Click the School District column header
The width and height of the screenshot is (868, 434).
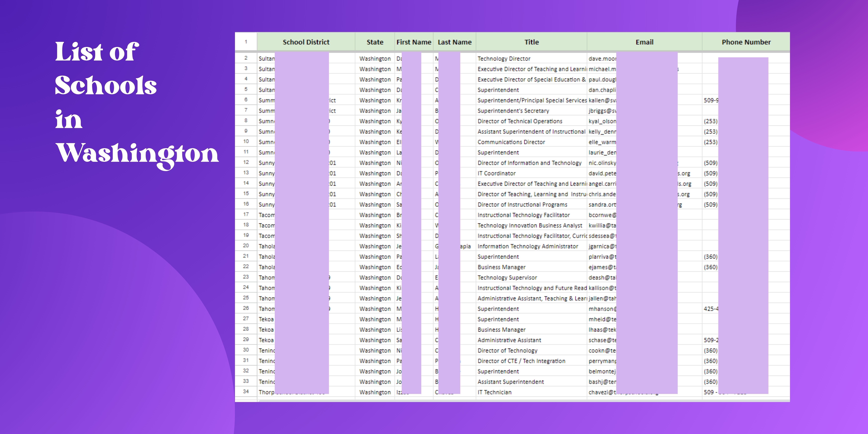point(306,42)
